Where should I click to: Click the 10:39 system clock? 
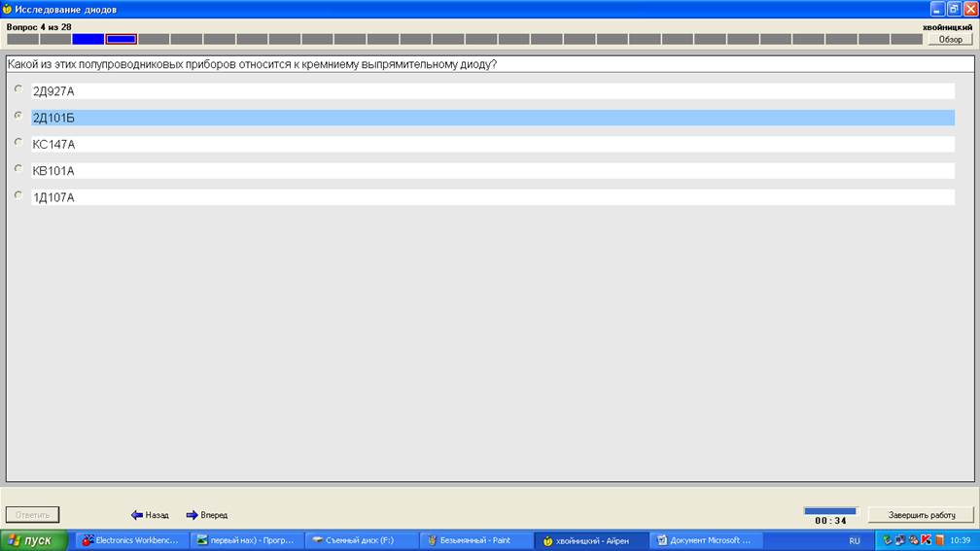[x=960, y=540]
